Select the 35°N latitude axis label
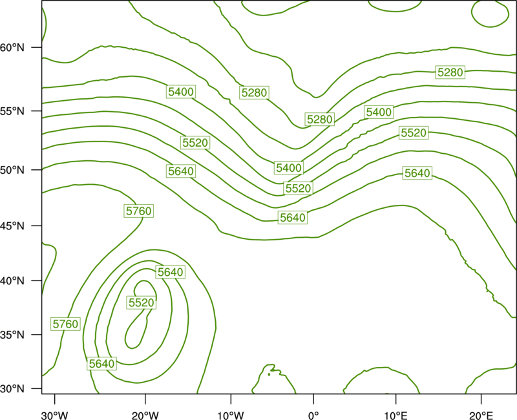This screenshot has height=420, width=517. 12,335
